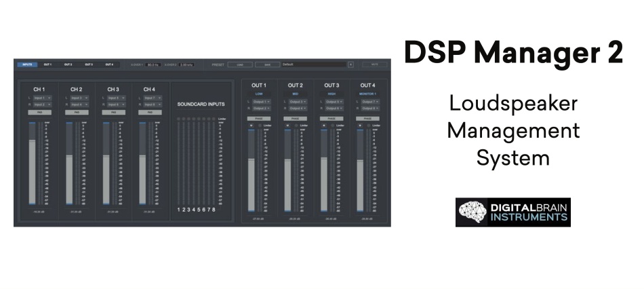Image resolution: width=644 pixels, height=289 pixels.
Task: Open CH 1 right Input 2 dropdown
Action: coord(42,104)
